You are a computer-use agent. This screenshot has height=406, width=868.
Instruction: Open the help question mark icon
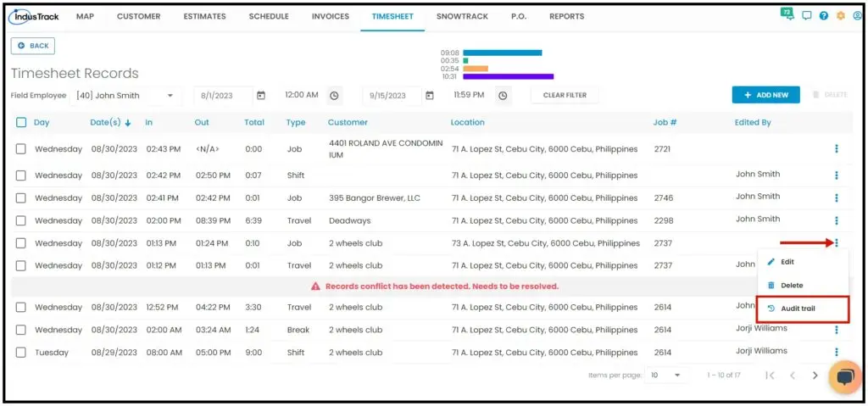point(824,16)
